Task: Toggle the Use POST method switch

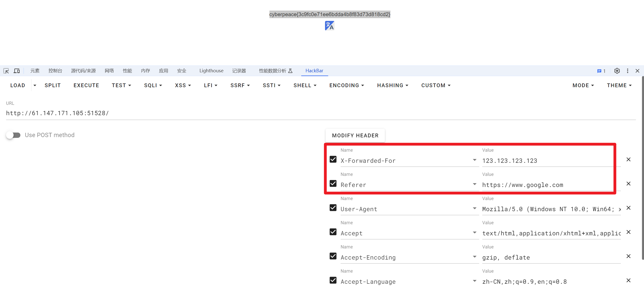Action: click(x=12, y=135)
